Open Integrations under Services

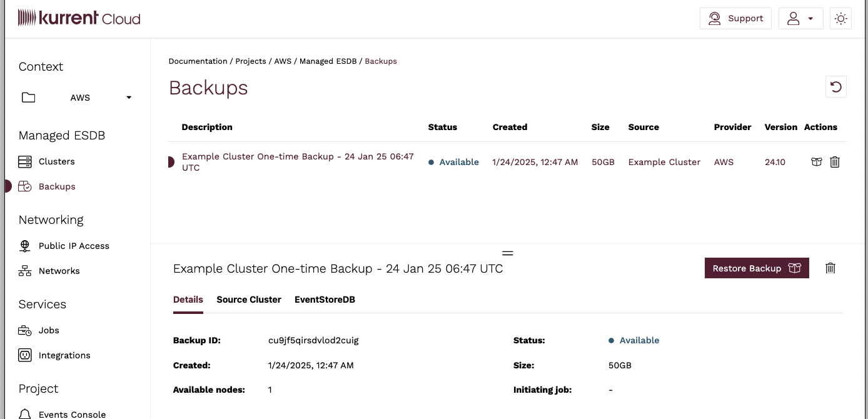pos(64,355)
